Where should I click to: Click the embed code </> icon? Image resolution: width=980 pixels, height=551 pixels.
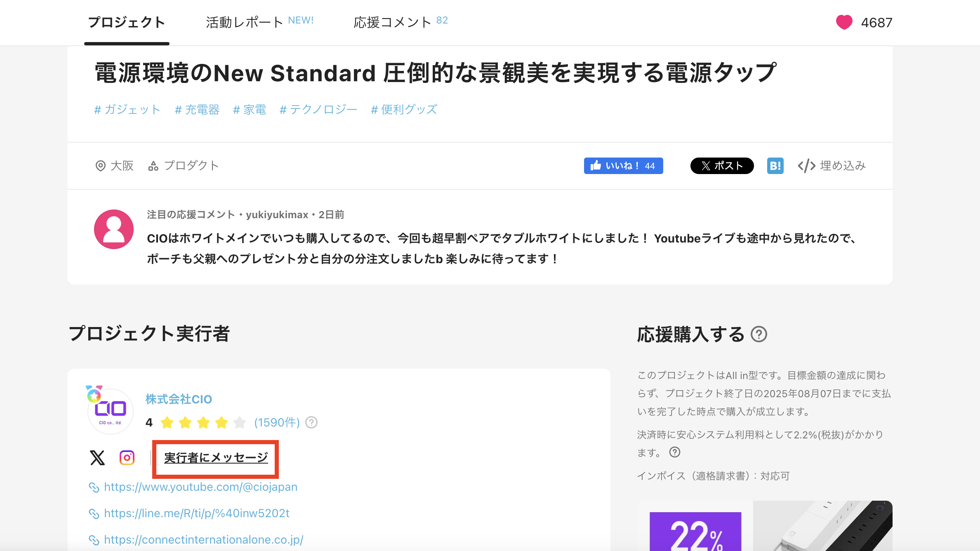[806, 166]
